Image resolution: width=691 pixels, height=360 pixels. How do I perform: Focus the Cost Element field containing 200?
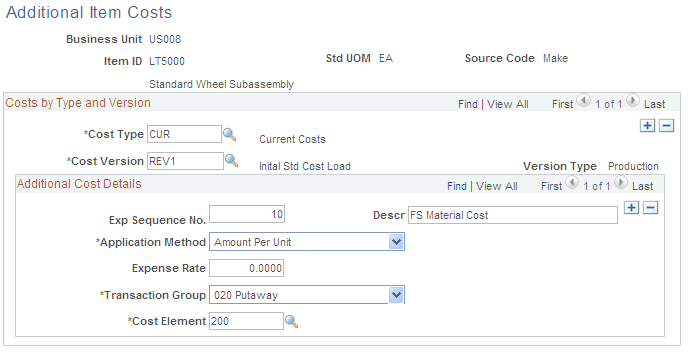(x=246, y=321)
